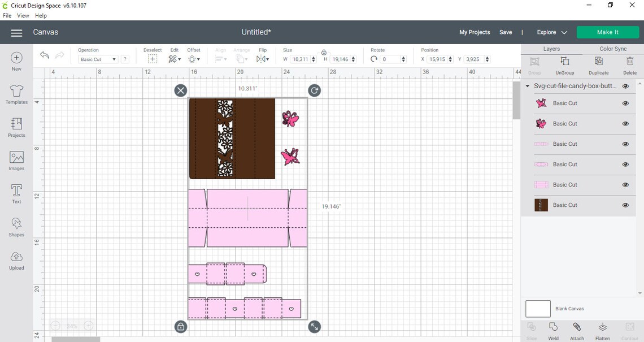This screenshot has height=342, width=644.
Task: Toggle the size aspect ratio lock
Action: click(324, 52)
